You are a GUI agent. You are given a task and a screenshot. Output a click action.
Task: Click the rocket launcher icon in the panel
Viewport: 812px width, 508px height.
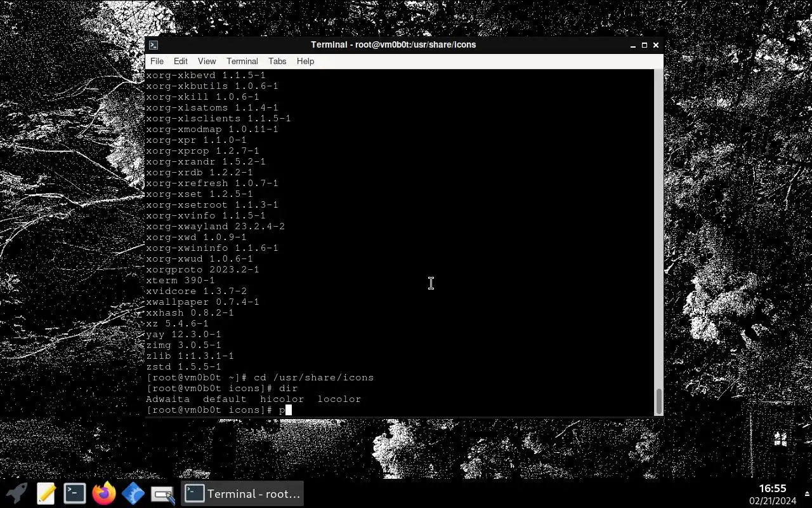click(x=16, y=493)
